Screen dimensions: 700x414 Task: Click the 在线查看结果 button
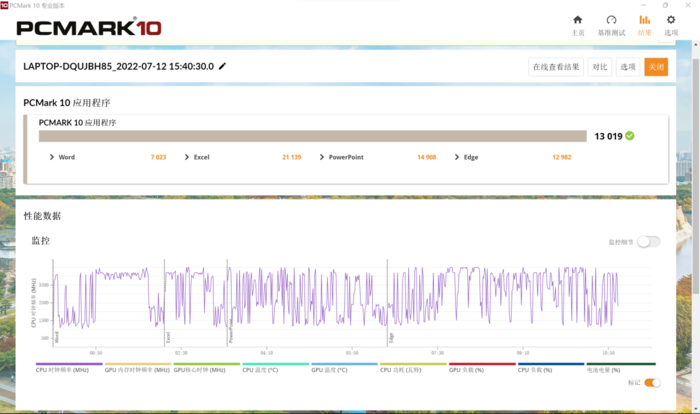(556, 67)
